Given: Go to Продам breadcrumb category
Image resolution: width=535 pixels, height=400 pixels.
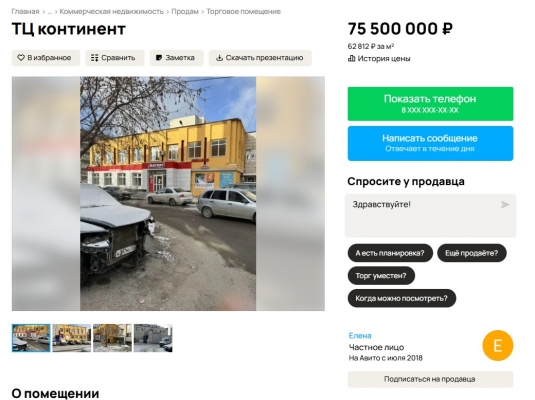Looking at the screenshot, I should pyautogui.click(x=185, y=12).
